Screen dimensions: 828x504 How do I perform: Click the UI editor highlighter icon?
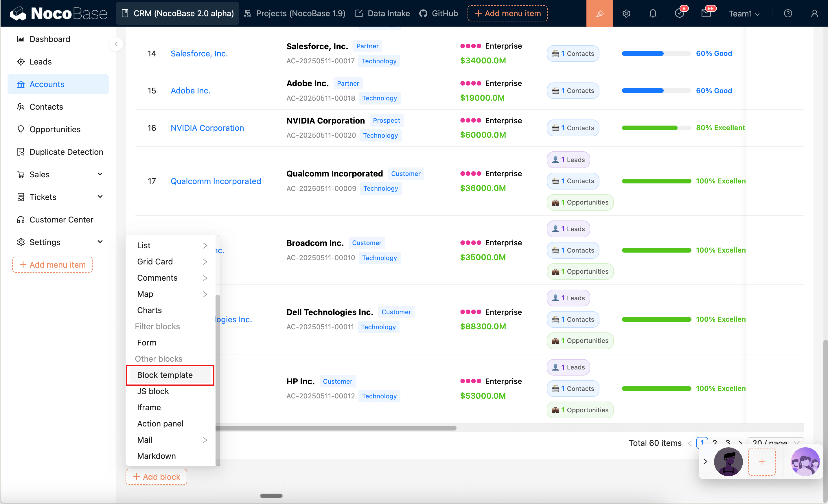(x=599, y=13)
